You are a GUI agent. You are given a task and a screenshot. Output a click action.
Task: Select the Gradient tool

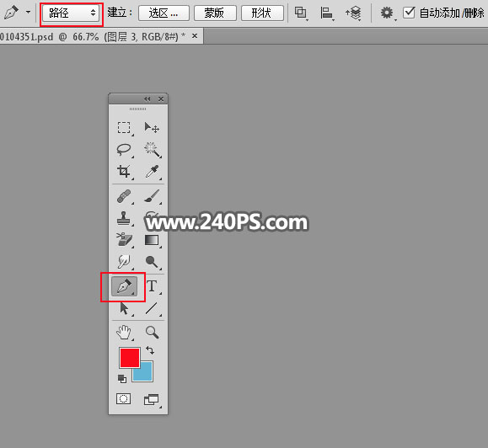click(x=152, y=240)
